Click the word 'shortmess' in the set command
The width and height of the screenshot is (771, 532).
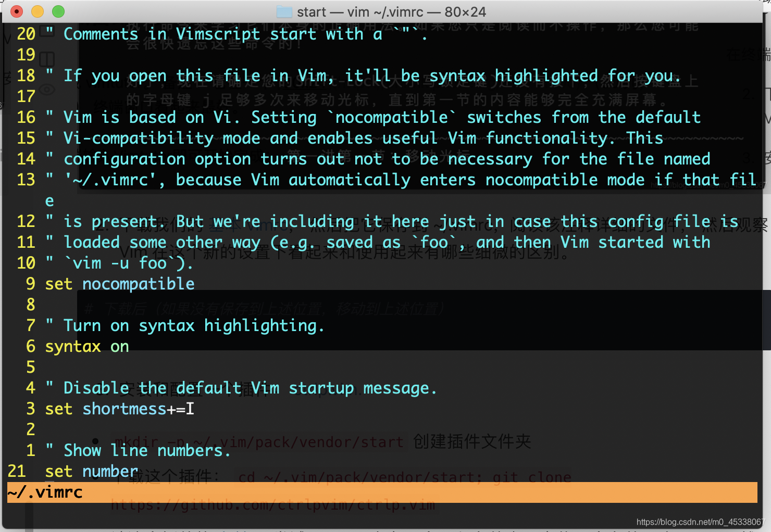(x=125, y=409)
